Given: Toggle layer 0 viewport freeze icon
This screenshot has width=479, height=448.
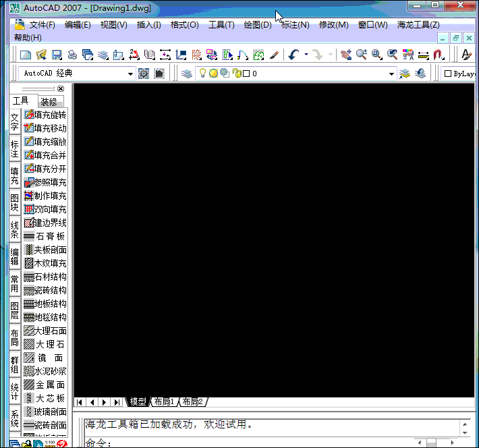Looking at the screenshot, I should (225, 74).
